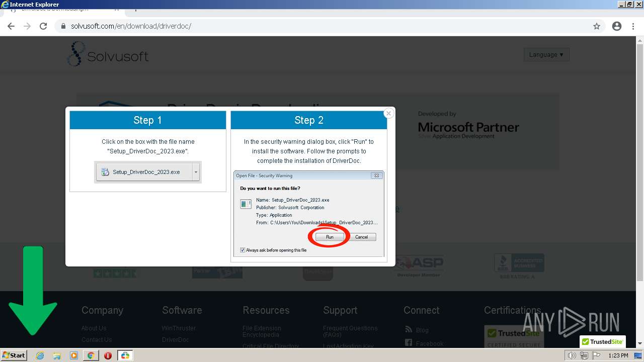The image size is (644, 362).
Task: Open the Facebook link in footer
Action: 430,343
